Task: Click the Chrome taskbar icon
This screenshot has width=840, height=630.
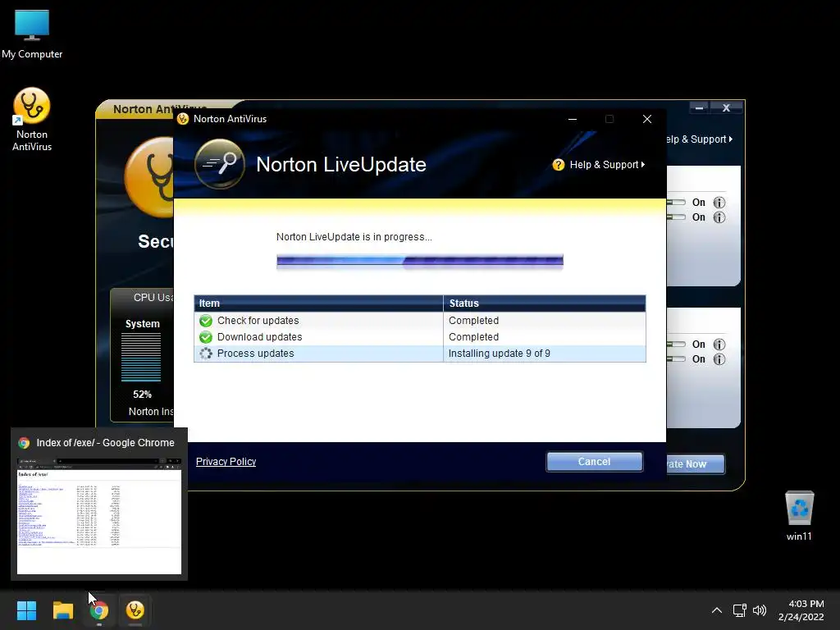Action: (x=98, y=610)
